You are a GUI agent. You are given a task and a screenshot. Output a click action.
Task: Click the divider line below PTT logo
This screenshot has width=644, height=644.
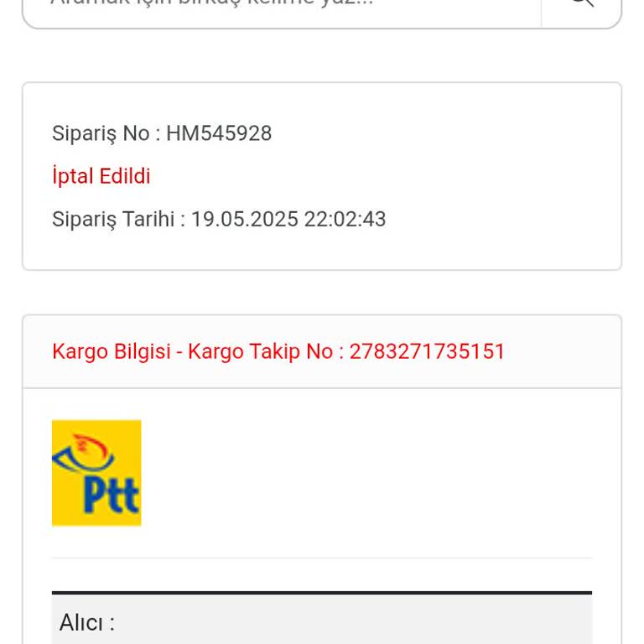(x=322, y=558)
